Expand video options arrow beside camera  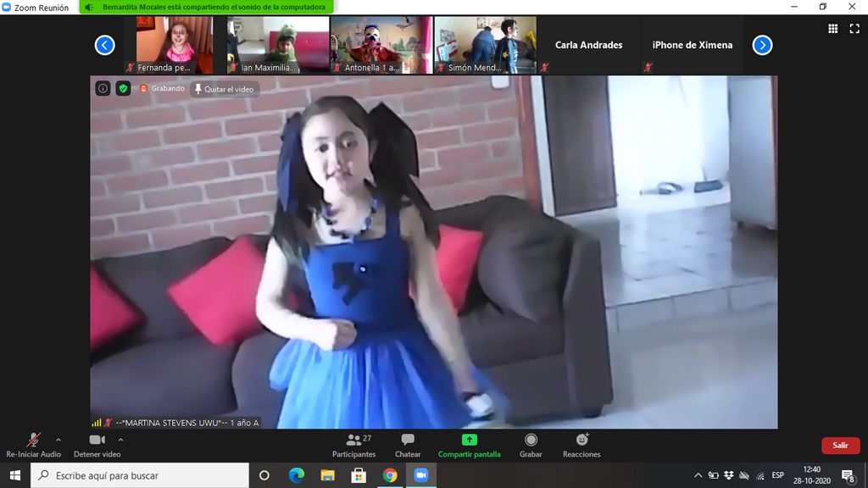click(120, 440)
